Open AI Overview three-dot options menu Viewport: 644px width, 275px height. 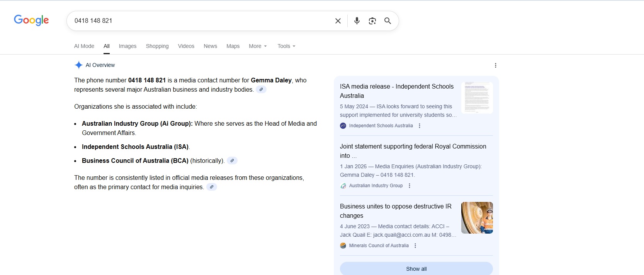tap(495, 65)
